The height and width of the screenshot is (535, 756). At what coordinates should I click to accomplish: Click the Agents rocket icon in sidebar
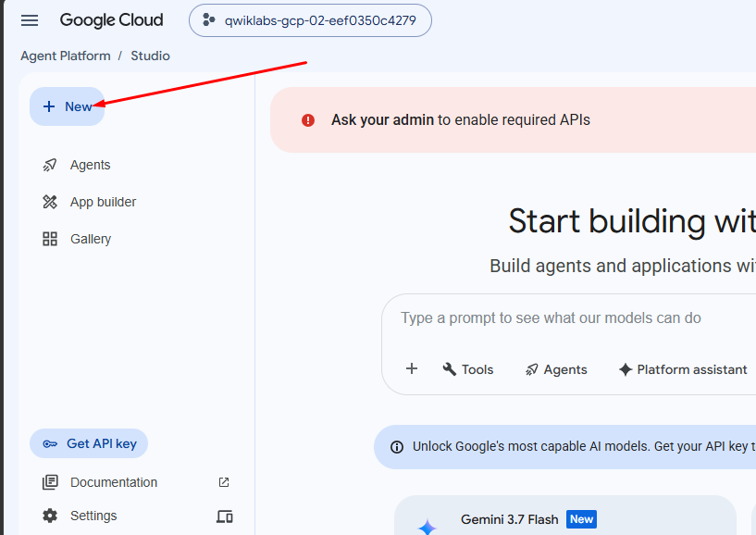point(50,165)
